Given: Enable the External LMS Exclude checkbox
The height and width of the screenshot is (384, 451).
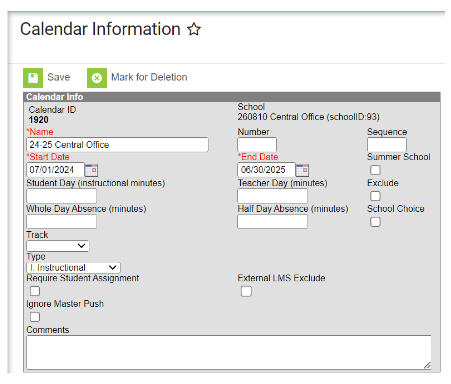Looking at the screenshot, I should click(246, 291).
